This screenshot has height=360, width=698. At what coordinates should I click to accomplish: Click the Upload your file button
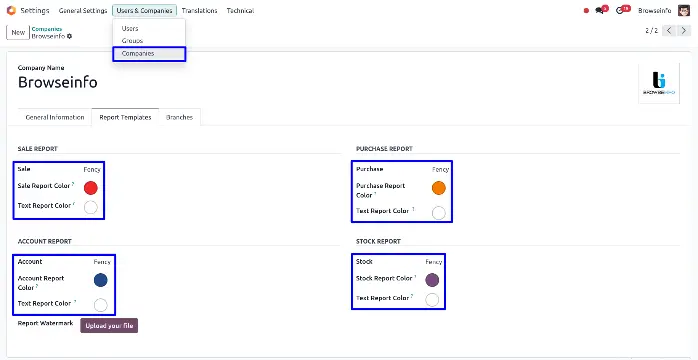point(109,326)
